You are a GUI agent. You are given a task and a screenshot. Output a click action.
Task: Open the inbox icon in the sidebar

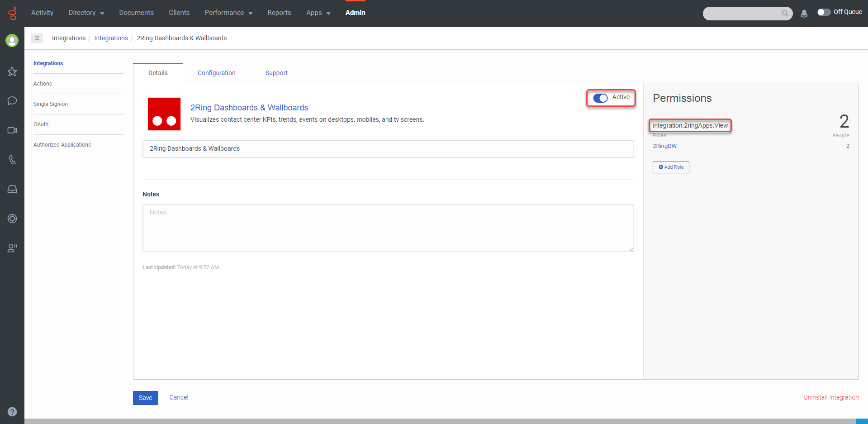12,189
